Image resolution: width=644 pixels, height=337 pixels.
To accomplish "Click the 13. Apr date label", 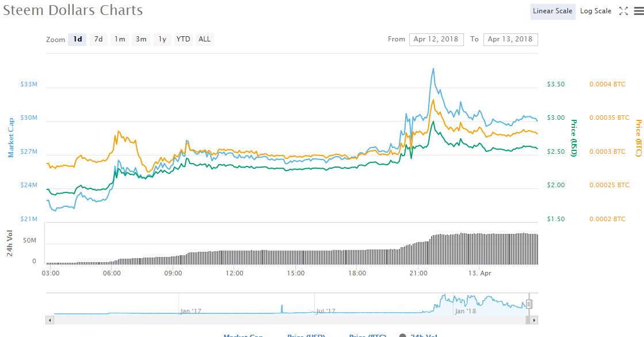I will 480,273.
